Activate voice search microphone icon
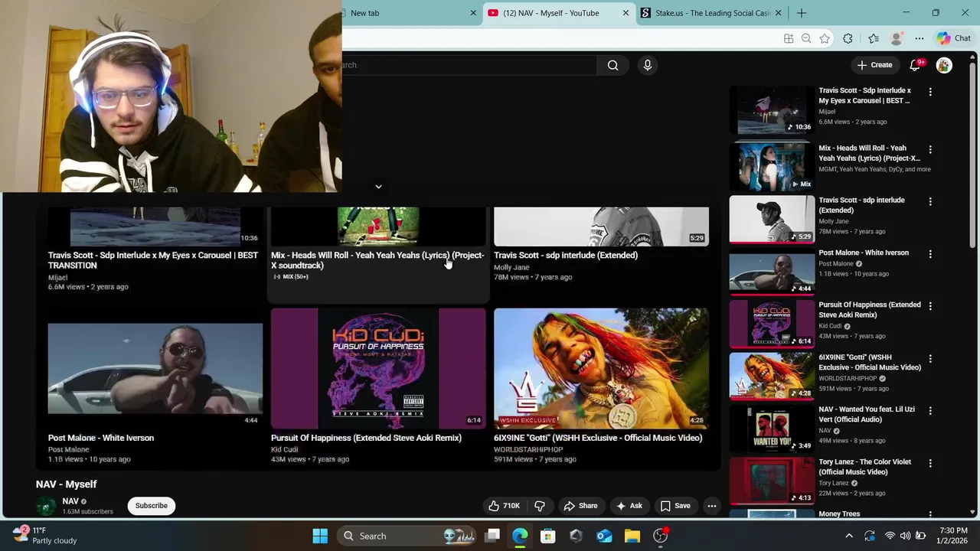980x551 pixels. (x=647, y=65)
